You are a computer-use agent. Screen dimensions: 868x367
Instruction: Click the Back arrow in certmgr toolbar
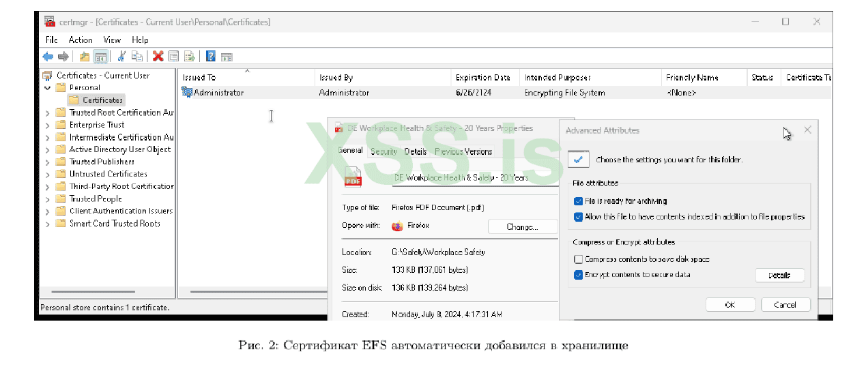tap(48, 57)
